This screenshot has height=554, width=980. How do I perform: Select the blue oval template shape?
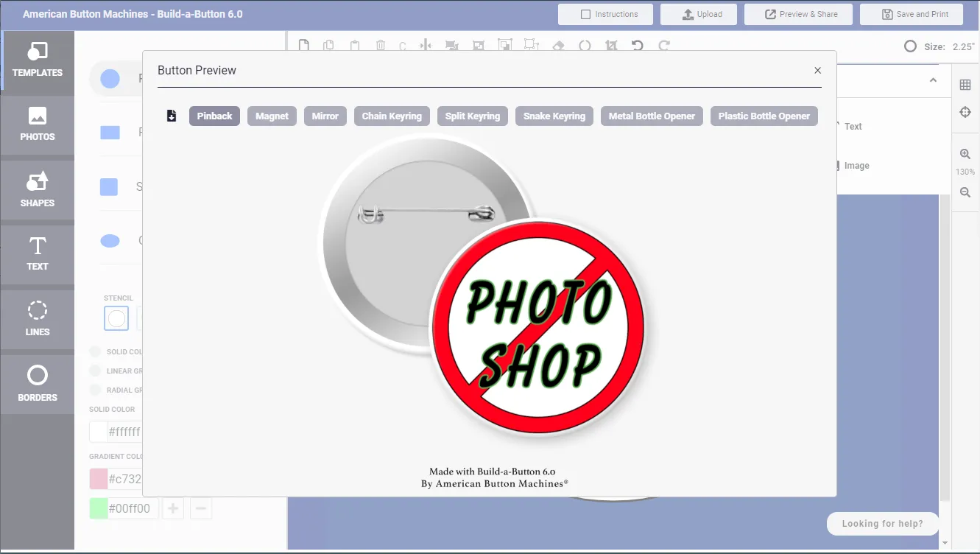[x=110, y=241]
